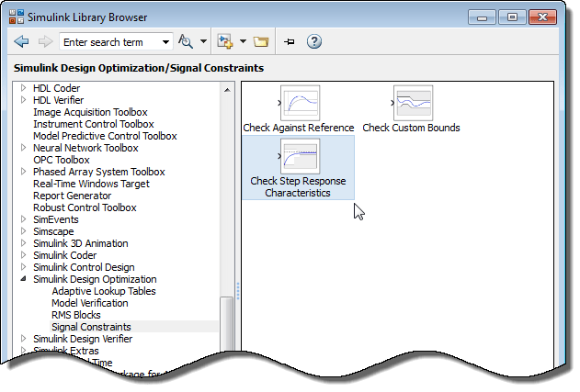Select the Check Against Reference block icon
580x392 pixels.
(300, 103)
